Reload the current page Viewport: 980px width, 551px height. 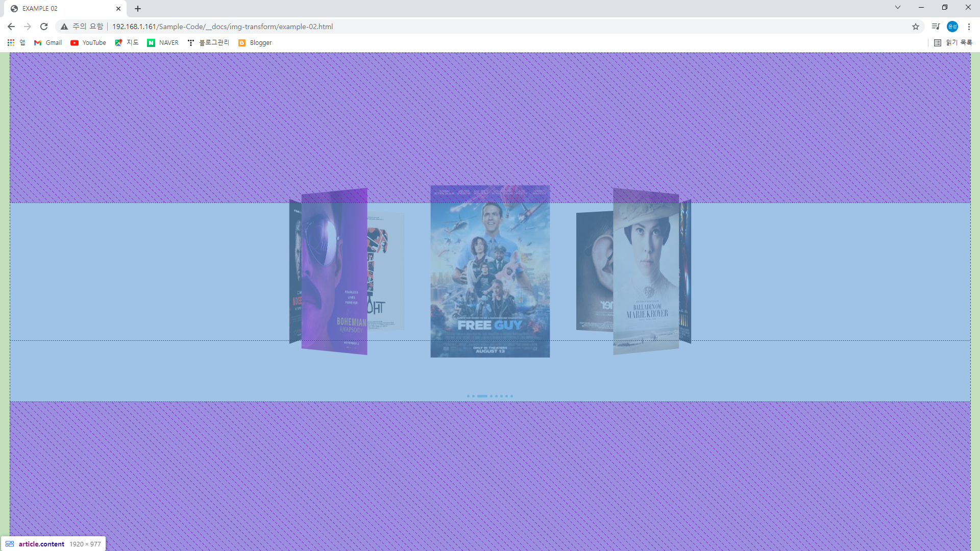44,27
